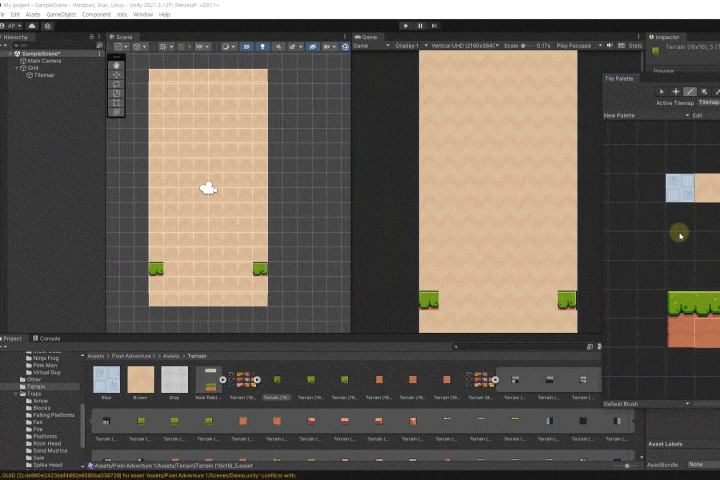Open Default Brush dropdown
Viewport: 720px width, 480px height.
(647, 404)
